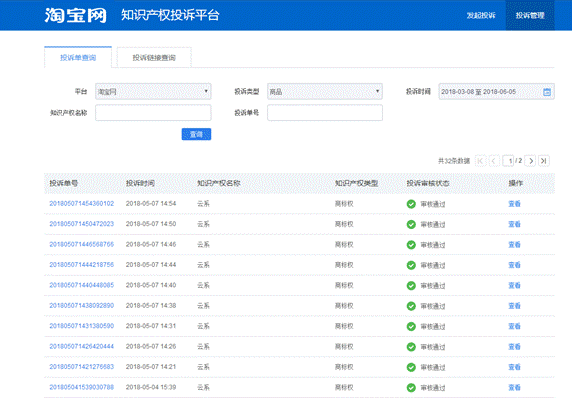Screen dimensions: 572x398
Task: Focus the 知识产权名称 input field
Action: (153, 113)
